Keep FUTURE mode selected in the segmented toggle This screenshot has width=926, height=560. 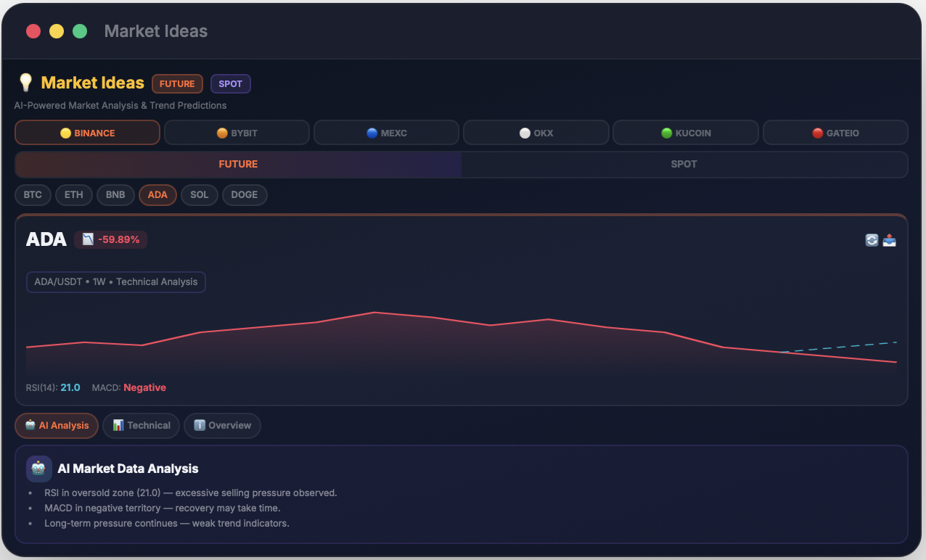tap(238, 164)
